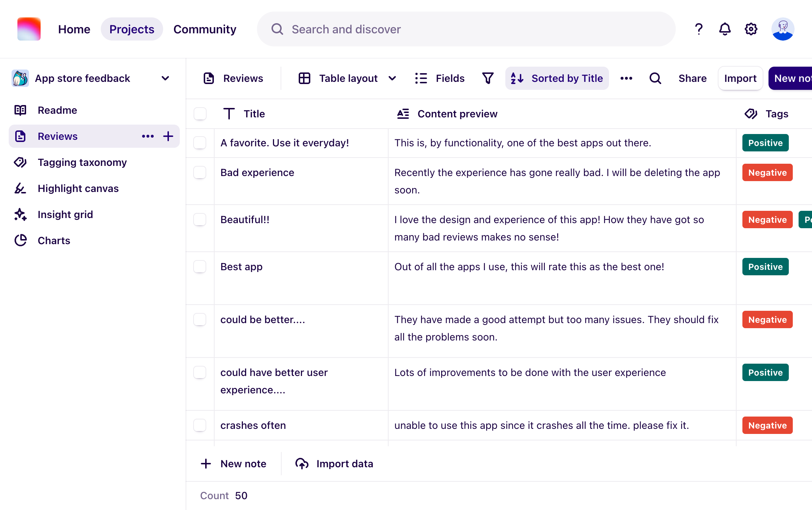Open the help question mark icon
The width and height of the screenshot is (812, 510).
[x=698, y=29]
